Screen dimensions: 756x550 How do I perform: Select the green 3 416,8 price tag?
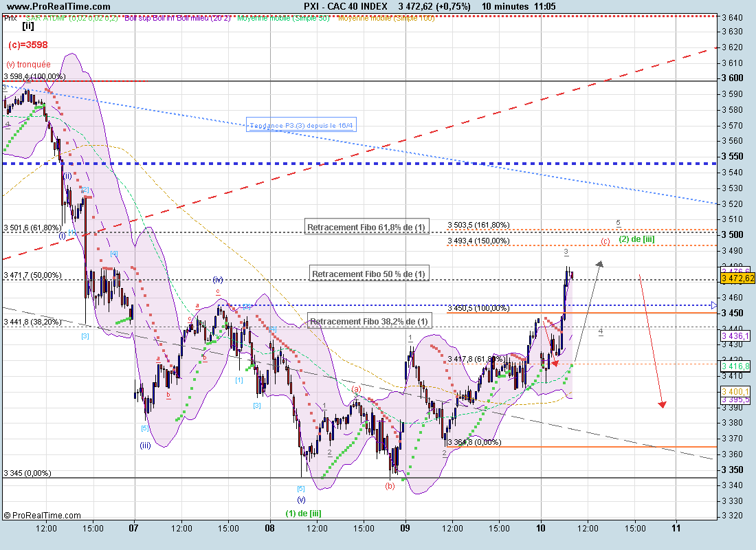coord(736,366)
